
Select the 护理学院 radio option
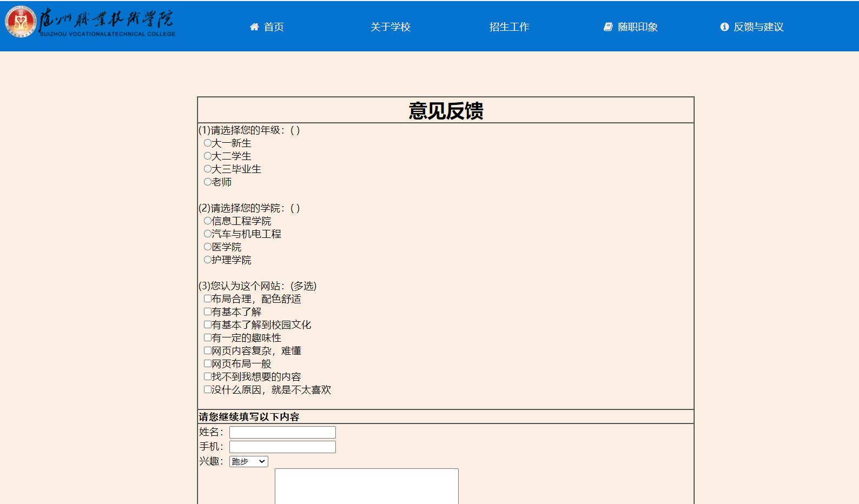[x=208, y=260]
